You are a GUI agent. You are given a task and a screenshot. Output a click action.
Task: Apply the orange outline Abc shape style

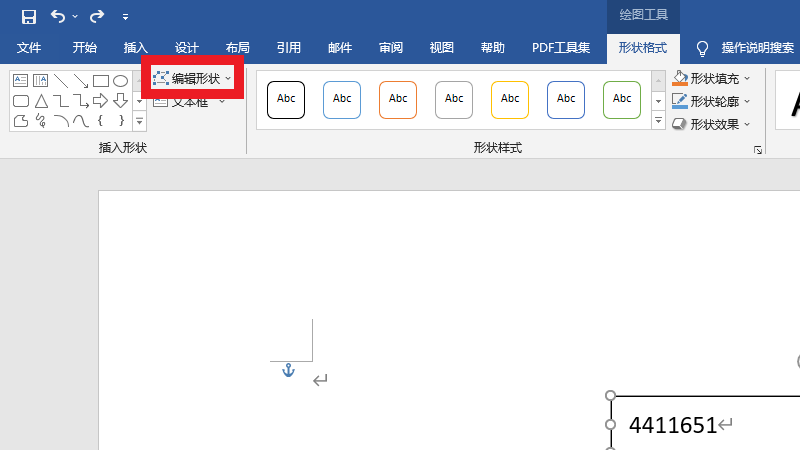pos(398,99)
